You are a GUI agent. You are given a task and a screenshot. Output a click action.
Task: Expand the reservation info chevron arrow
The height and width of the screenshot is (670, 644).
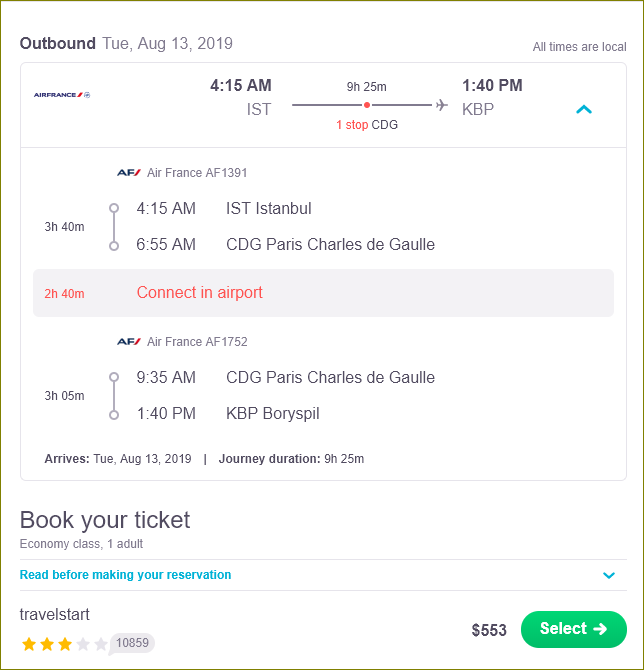[609, 575]
